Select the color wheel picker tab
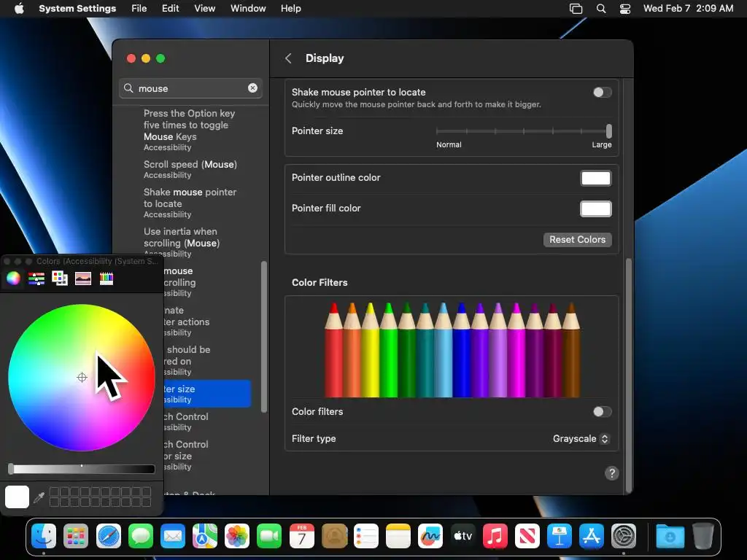Image resolution: width=747 pixels, height=560 pixels. click(x=13, y=278)
